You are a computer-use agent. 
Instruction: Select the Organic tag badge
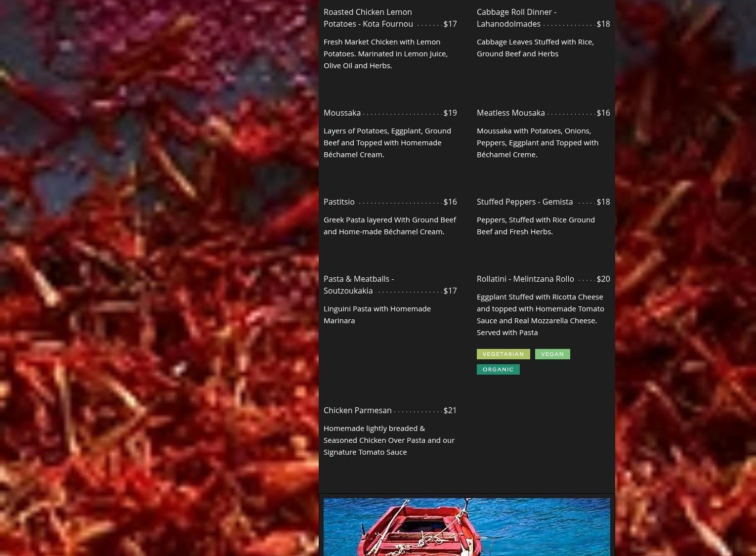pos(498,369)
